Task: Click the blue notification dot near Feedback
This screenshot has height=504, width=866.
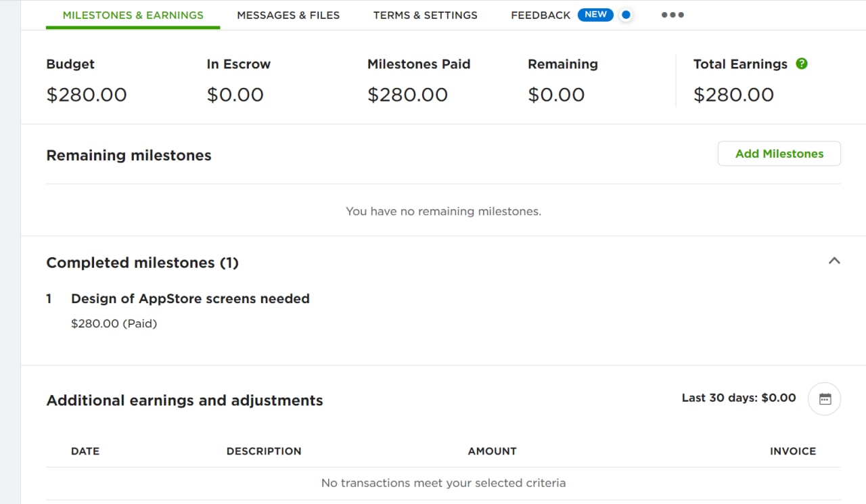Action: 626,14
